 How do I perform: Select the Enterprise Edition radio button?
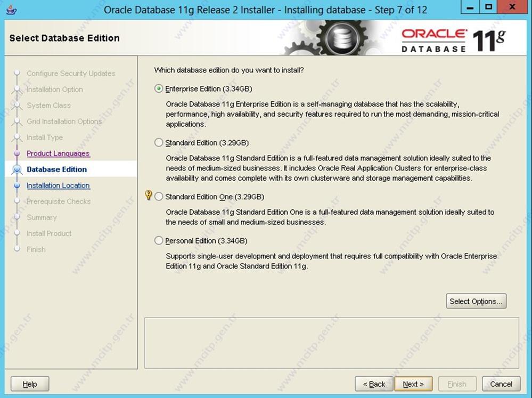(x=159, y=88)
